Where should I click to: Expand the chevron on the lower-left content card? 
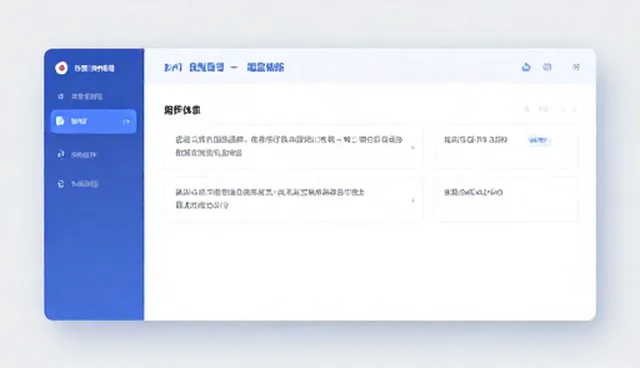point(413,200)
